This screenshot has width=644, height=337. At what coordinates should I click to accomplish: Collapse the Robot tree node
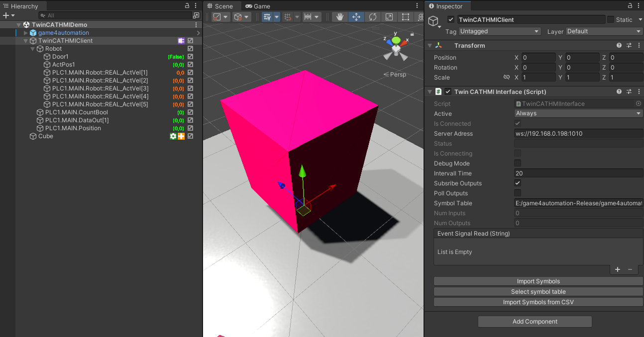[x=33, y=49]
